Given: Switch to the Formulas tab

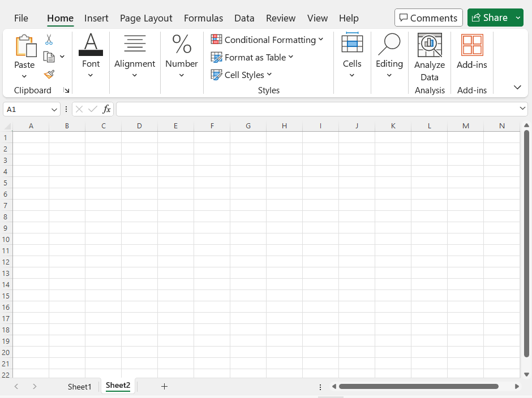Looking at the screenshot, I should point(203,18).
